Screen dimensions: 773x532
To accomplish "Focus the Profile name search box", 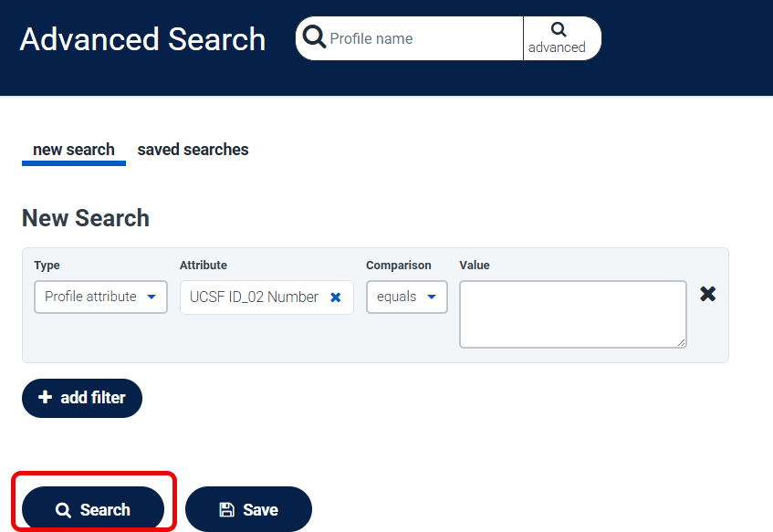I will coord(420,37).
